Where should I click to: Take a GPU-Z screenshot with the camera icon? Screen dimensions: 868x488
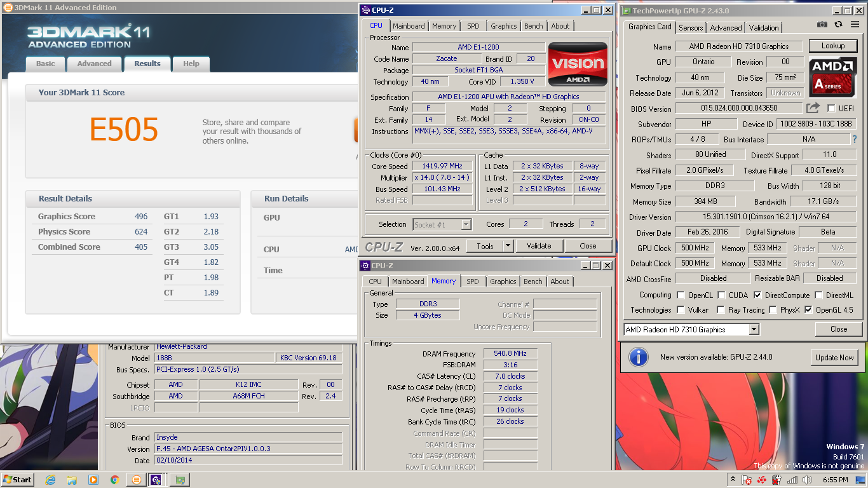[x=822, y=24]
